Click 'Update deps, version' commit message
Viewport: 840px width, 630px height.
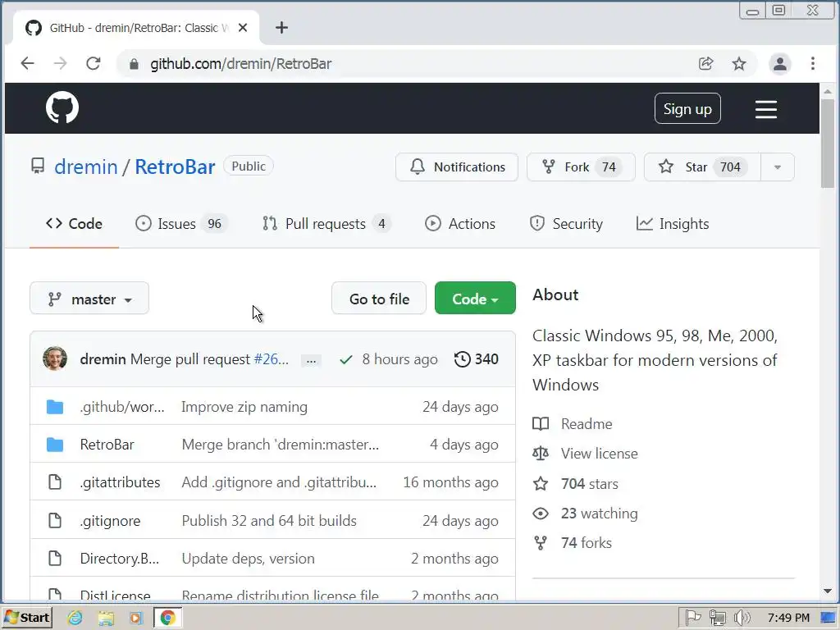click(248, 558)
